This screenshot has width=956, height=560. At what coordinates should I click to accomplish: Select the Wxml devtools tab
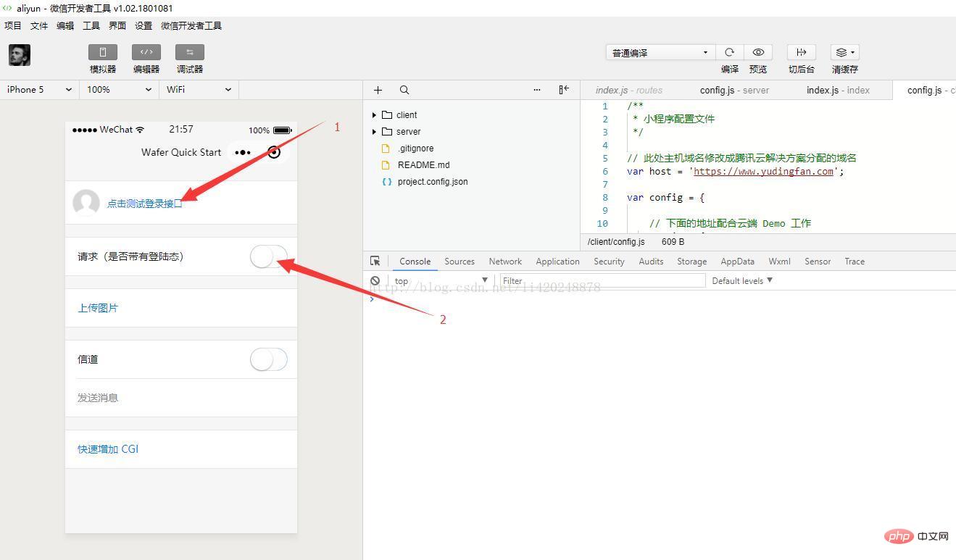coord(779,262)
